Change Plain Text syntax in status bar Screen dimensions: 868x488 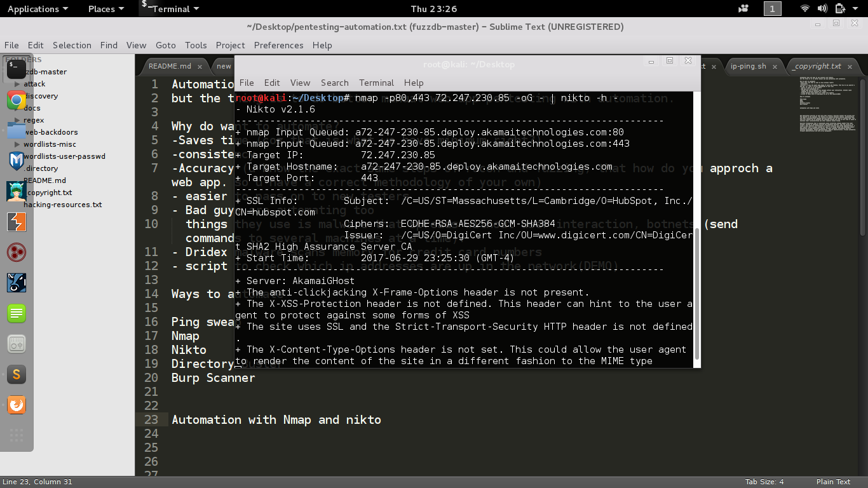coord(833,482)
